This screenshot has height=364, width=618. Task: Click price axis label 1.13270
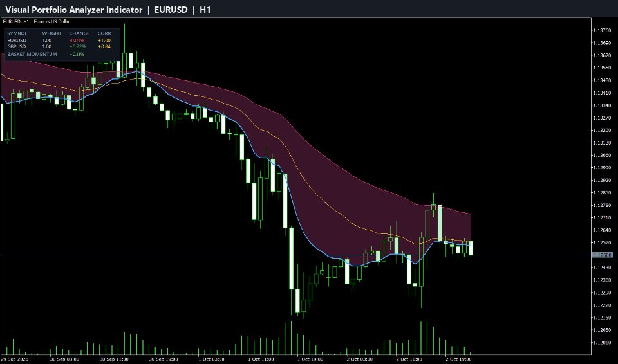(x=603, y=118)
